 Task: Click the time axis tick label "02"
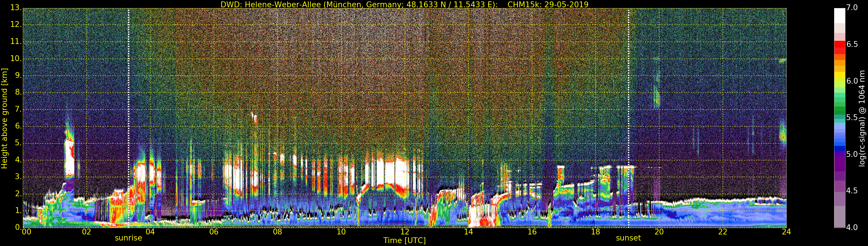tap(87, 232)
